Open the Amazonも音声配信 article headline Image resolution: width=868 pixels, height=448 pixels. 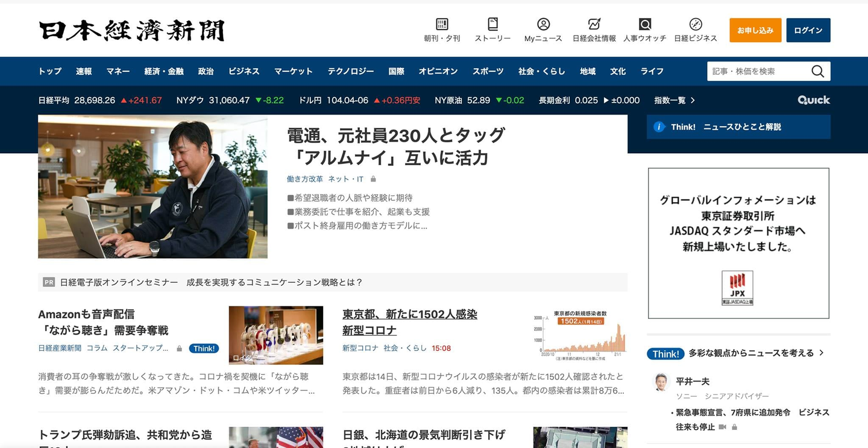pyautogui.click(x=103, y=323)
